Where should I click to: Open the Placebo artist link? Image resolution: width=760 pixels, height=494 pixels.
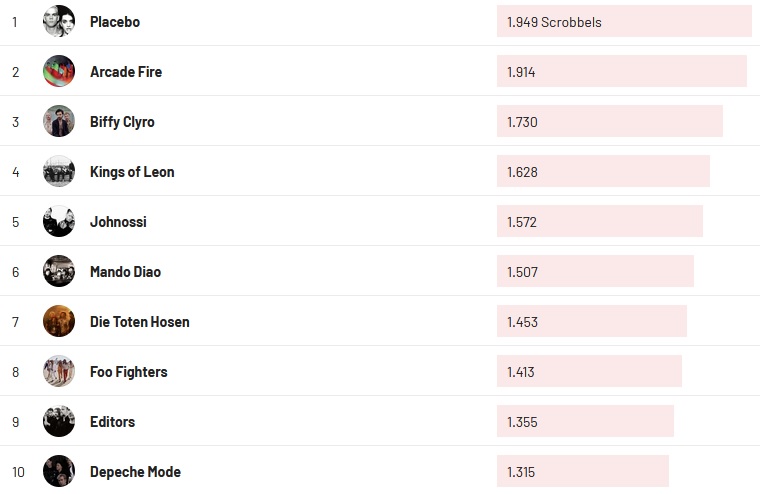115,22
